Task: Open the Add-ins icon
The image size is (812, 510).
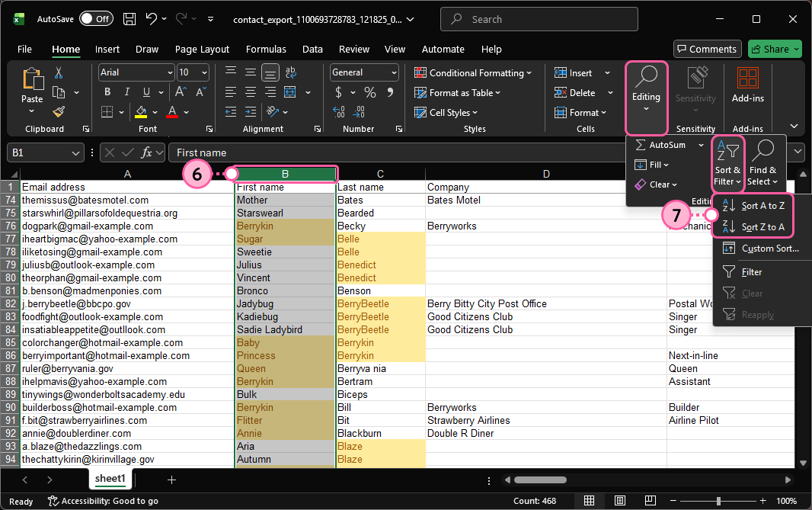Action: pyautogui.click(x=747, y=79)
